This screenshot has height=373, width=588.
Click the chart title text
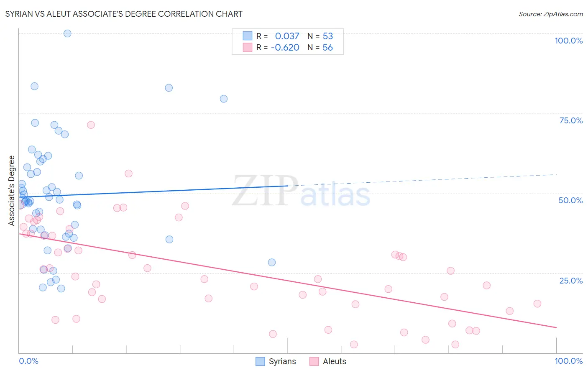(124, 14)
